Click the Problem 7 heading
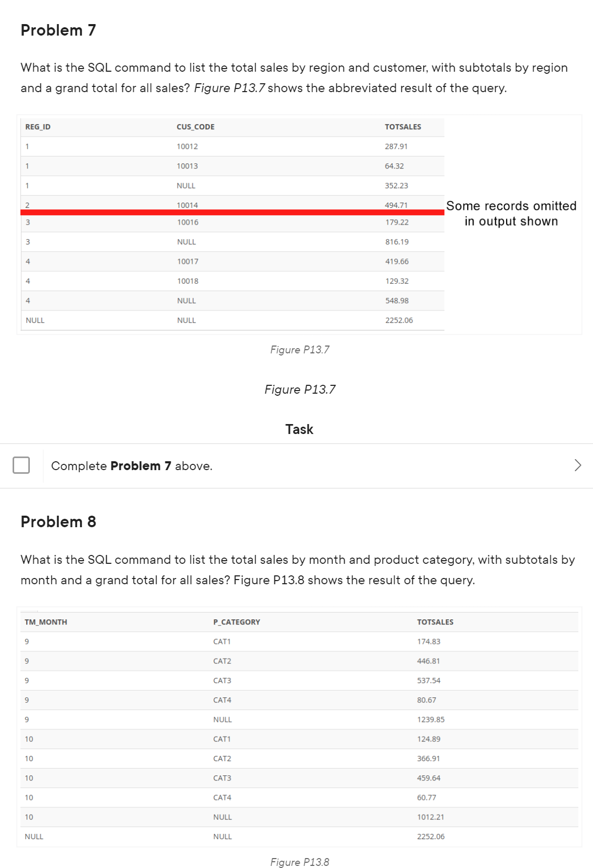593x868 pixels. tap(58, 30)
